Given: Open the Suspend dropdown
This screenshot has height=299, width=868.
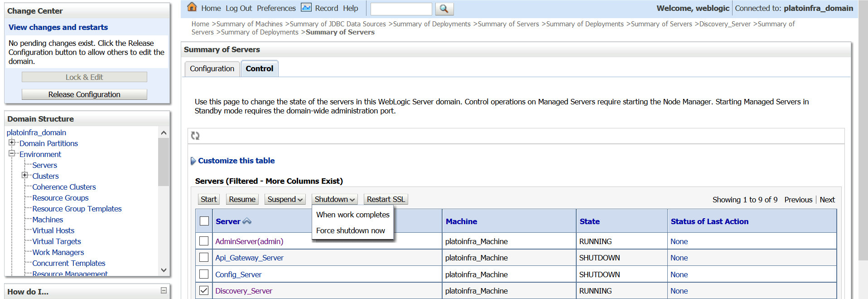Looking at the screenshot, I should (x=285, y=199).
